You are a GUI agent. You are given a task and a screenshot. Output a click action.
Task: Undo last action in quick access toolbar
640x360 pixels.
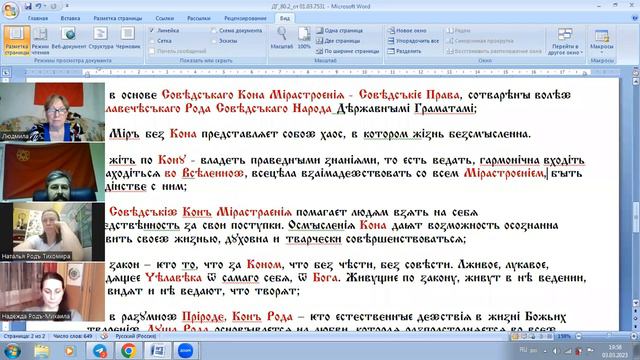click(39, 6)
